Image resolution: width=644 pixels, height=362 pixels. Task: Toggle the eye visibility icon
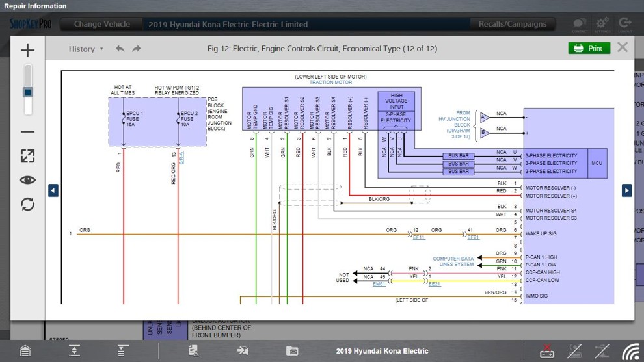tap(27, 180)
